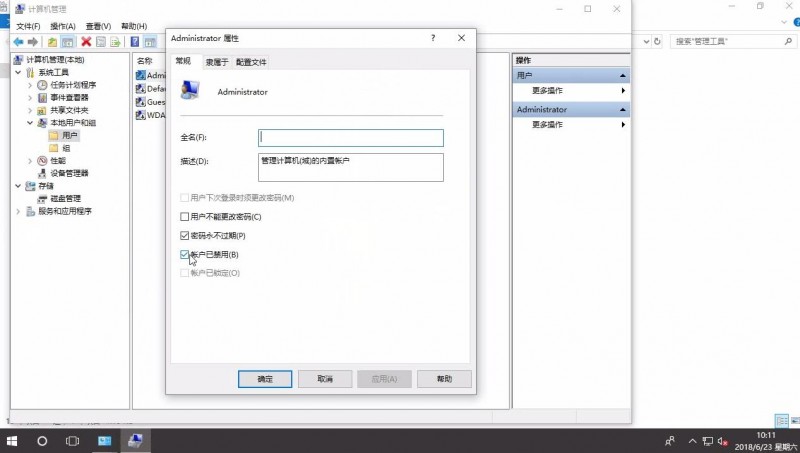Image resolution: width=800 pixels, height=453 pixels.
Task: Click the network tray icon
Action: pos(708,441)
